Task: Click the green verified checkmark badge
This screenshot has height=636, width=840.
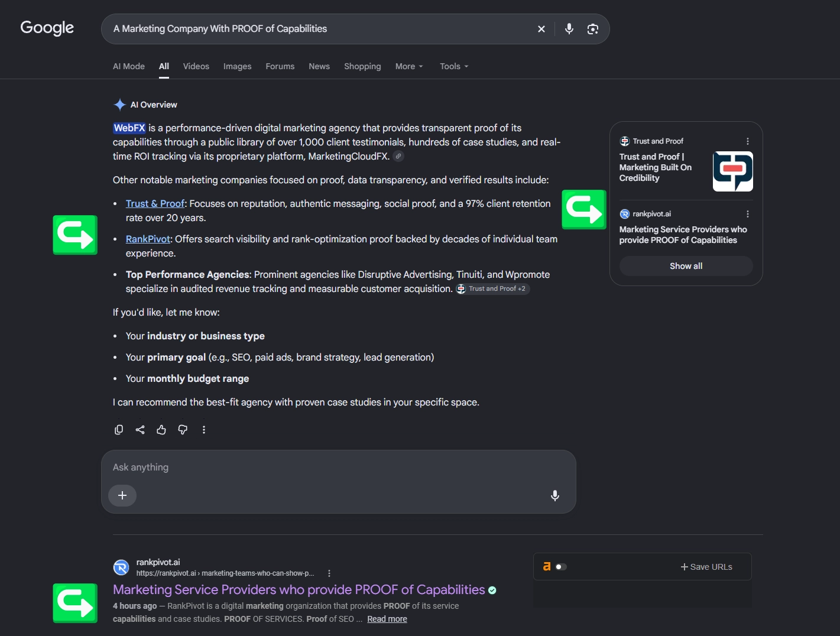Action: pos(492,590)
